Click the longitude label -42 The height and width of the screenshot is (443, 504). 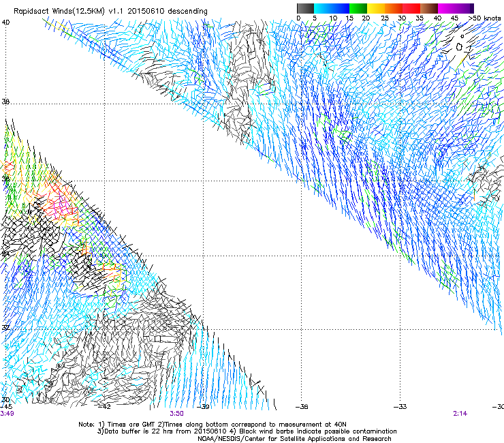[x=104, y=406]
